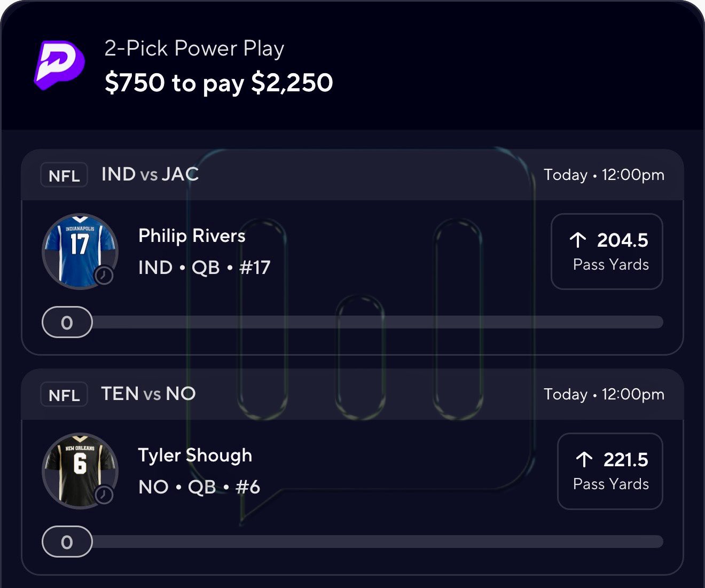Open the IND vs JAC matchup header

coord(150,174)
